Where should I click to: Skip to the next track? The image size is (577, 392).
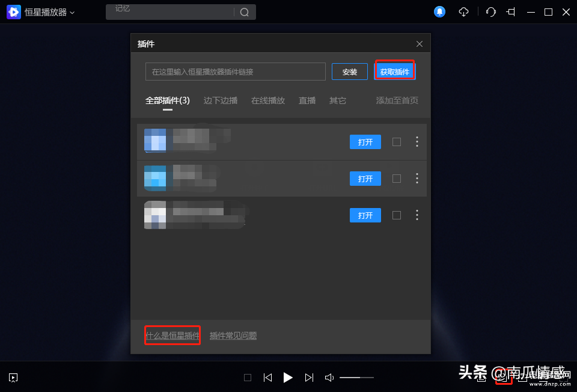pyautogui.click(x=309, y=378)
